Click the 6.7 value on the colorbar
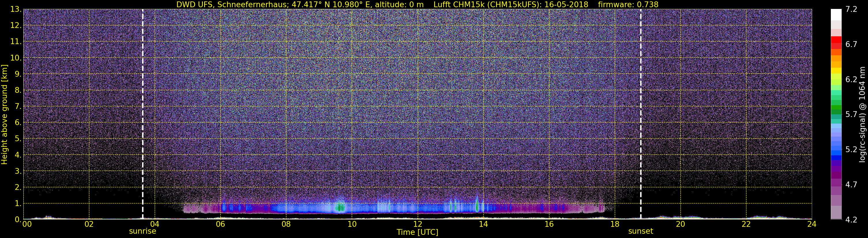The image size is (868, 238). pyautogui.click(x=851, y=44)
